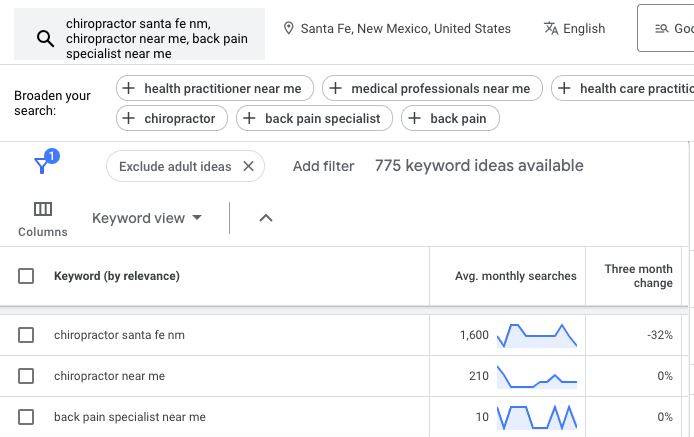The height and width of the screenshot is (437, 694).
Task: Check the chiropractor santa fe nm row
Action: click(26, 336)
